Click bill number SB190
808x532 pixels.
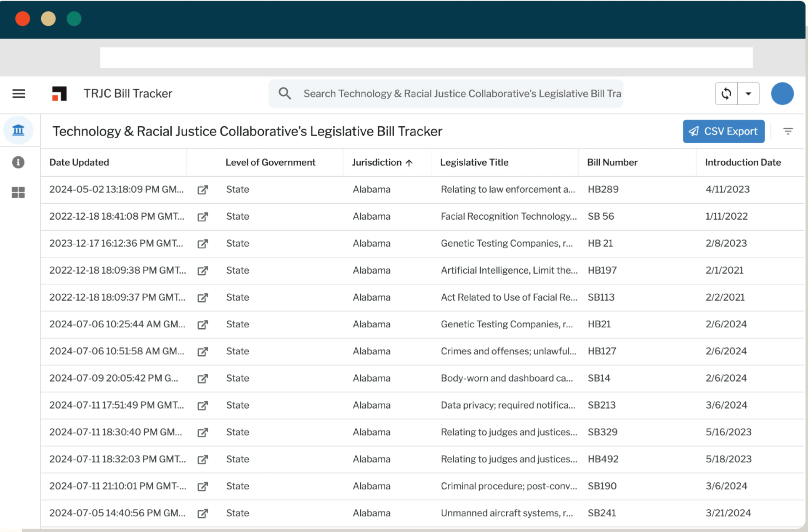(x=602, y=486)
